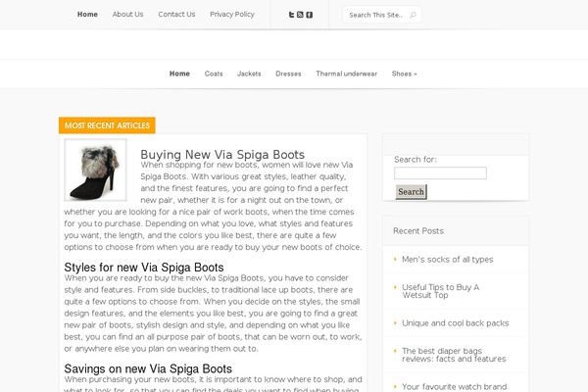Open 'Men's socks of all types' post

[x=448, y=259]
